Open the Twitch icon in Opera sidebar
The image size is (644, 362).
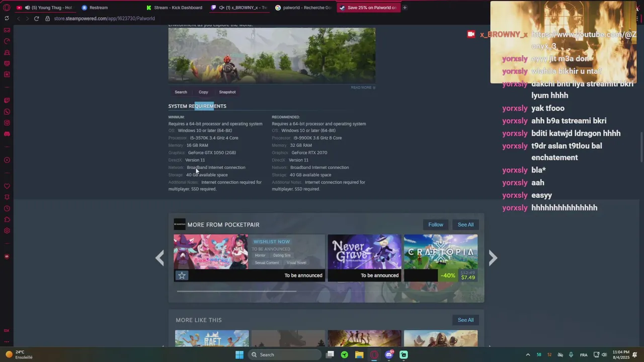coord(7,100)
